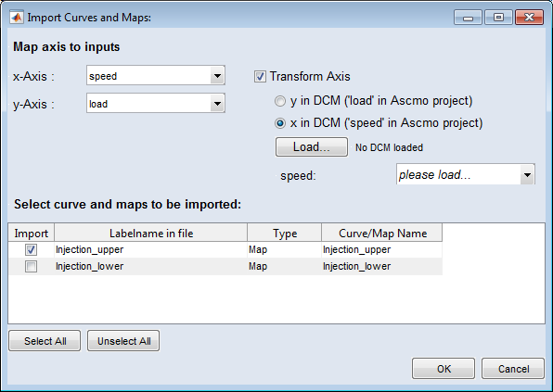This screenshot has height=392, width=553.
Task: Click the Unselect All button
Action: click(123, 341)
